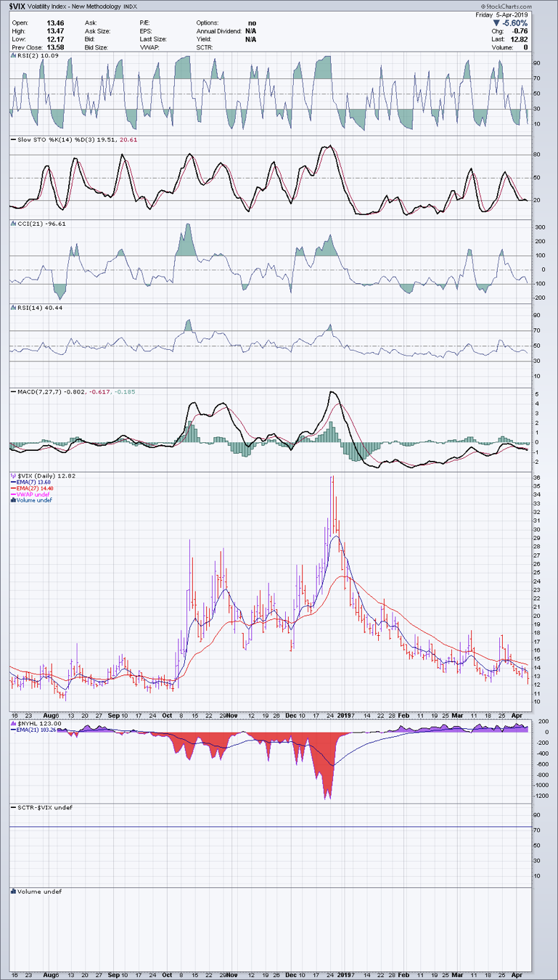Click the SCTR-$VIX legend line marker

pyautogui.click(x=12, y=807)
